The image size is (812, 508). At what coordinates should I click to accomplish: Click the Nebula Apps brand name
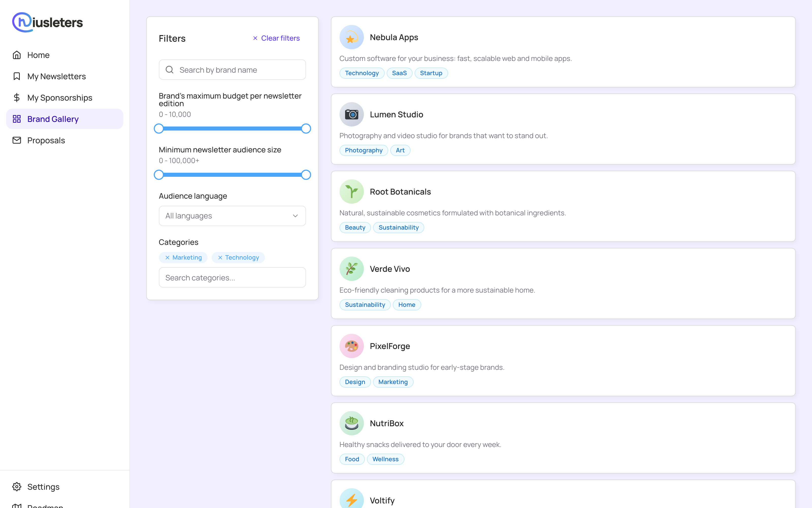coord(394,37)
